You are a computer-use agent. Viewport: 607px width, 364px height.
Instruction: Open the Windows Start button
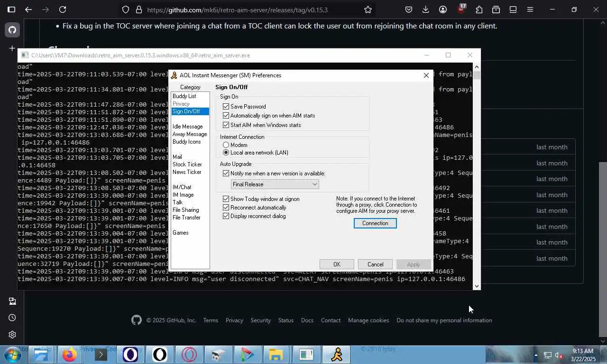click(13, 355)
